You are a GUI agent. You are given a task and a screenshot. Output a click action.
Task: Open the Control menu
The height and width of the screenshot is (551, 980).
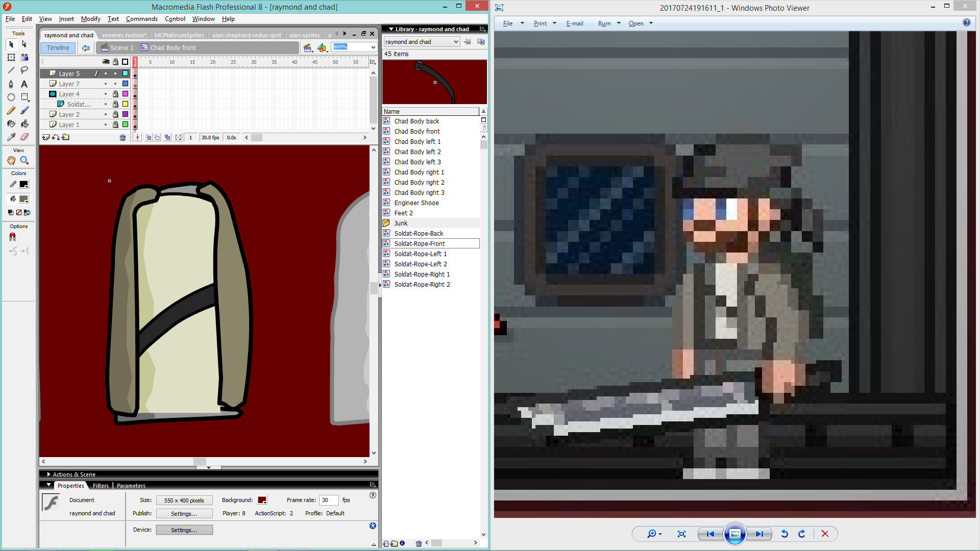[x=175, y=19]
